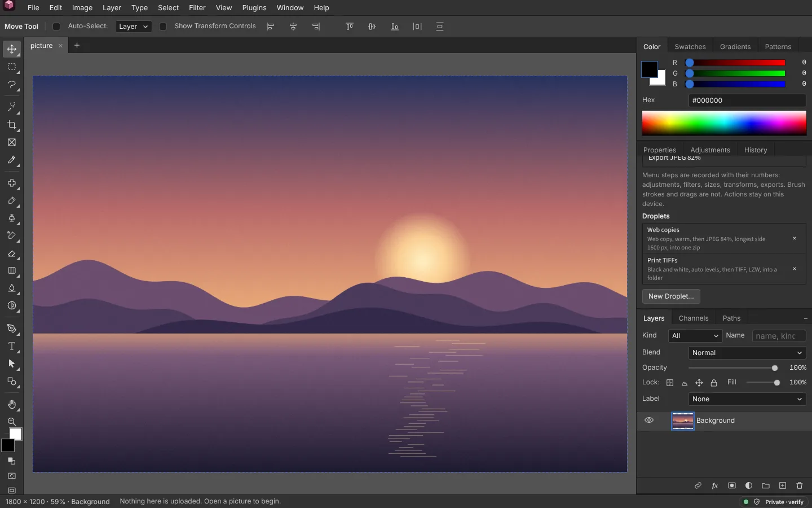Open layer effects fx icon
The height and width of the screenshot is (508, 812).
click(715, 485)
